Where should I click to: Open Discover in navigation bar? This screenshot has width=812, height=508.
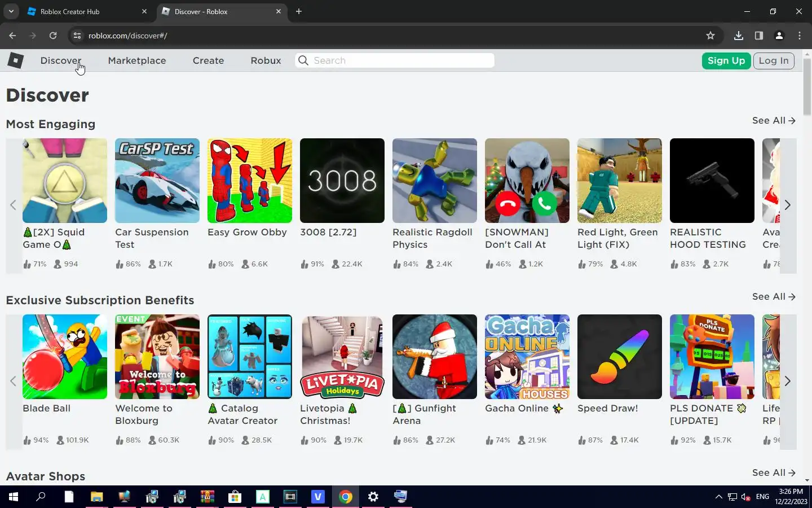click(60, 60)
